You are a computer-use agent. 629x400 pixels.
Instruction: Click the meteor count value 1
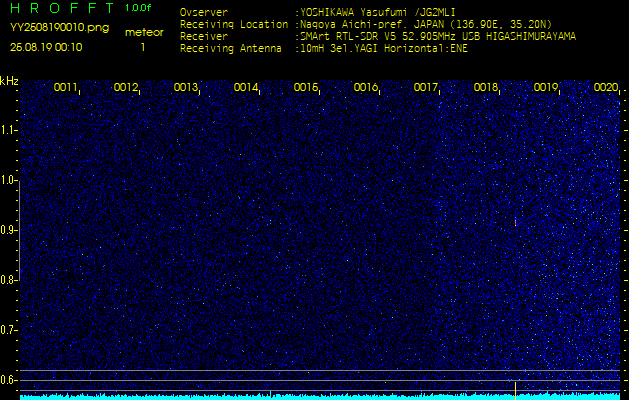coord(143,47)
